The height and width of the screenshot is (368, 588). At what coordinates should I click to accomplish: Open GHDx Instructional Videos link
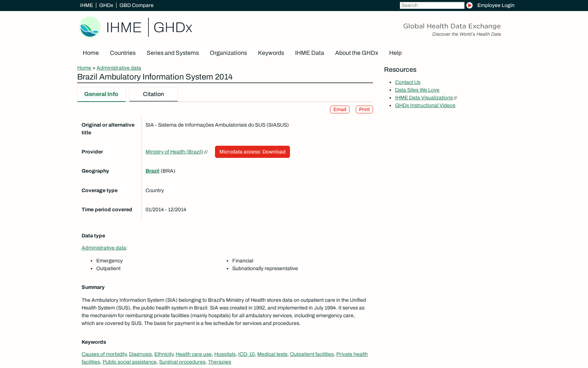[425, 105]
